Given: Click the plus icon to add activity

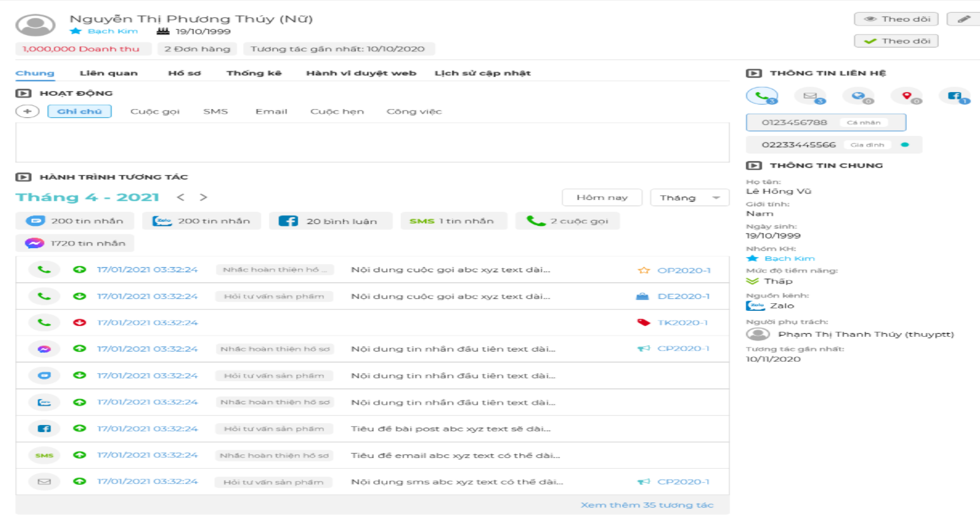Looking at the screenshot, I should (x=27, y=111).
